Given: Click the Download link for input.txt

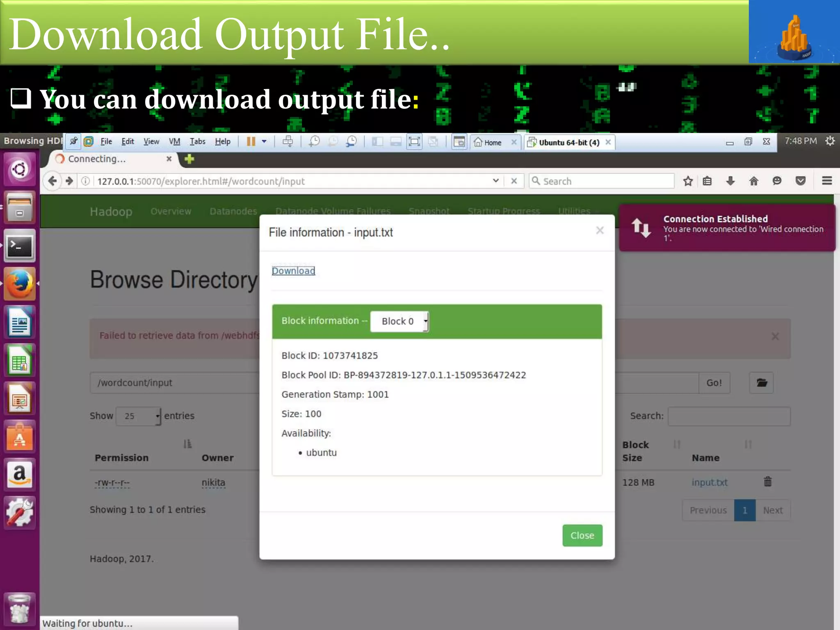Looking at the screenshot, I should tap(293, 271).
